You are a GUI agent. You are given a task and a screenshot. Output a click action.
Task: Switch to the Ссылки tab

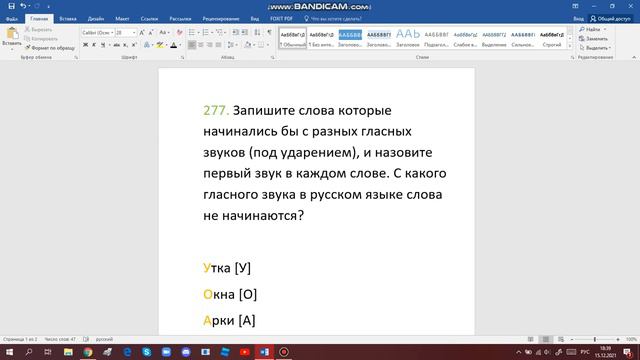tap(149, 19)
